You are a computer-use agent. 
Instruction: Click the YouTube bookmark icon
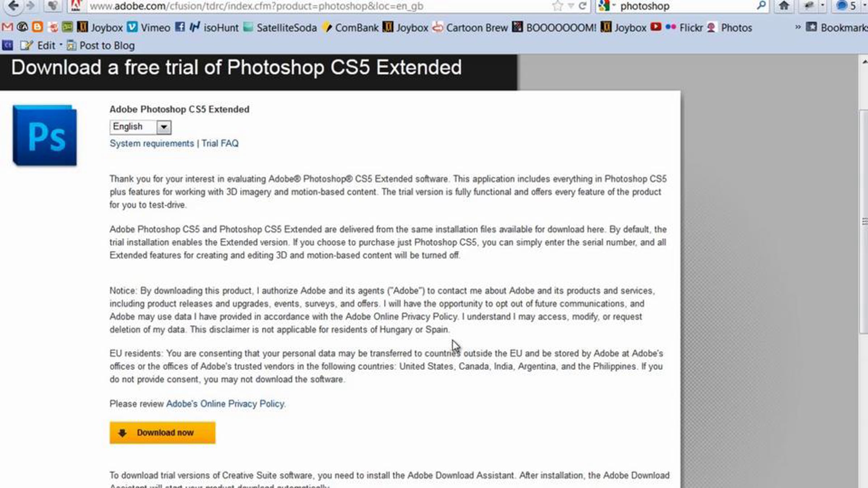pyautogui.click(x=656, y=27)
